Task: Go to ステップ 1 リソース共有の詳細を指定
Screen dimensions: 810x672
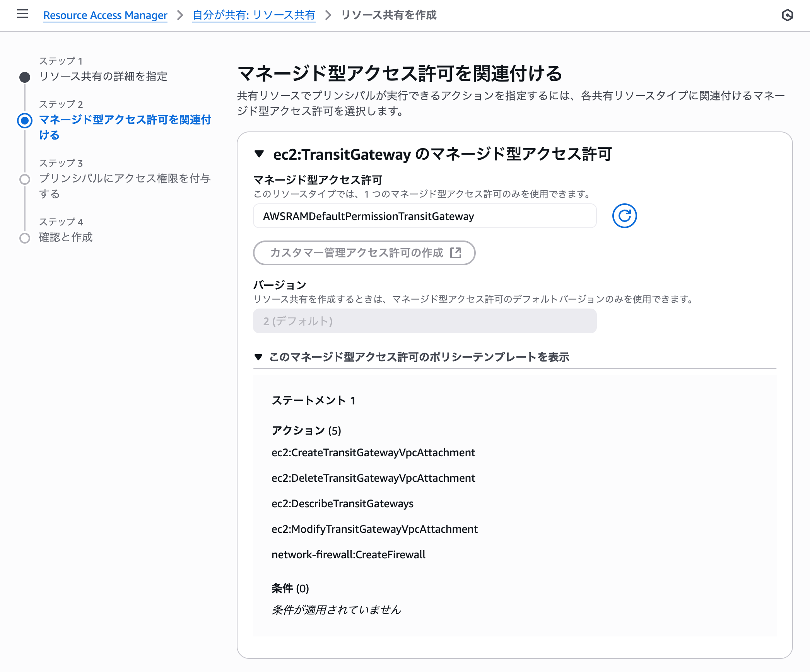Action: [102, 77]
